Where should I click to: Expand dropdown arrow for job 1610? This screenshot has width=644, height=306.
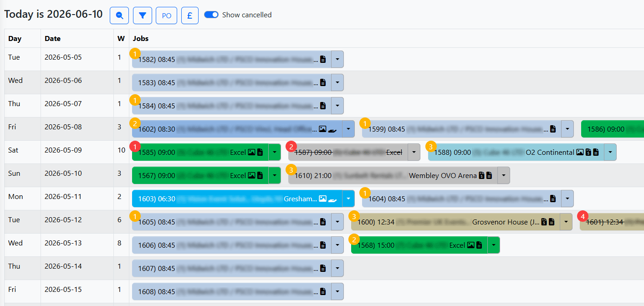coord(504,175)
